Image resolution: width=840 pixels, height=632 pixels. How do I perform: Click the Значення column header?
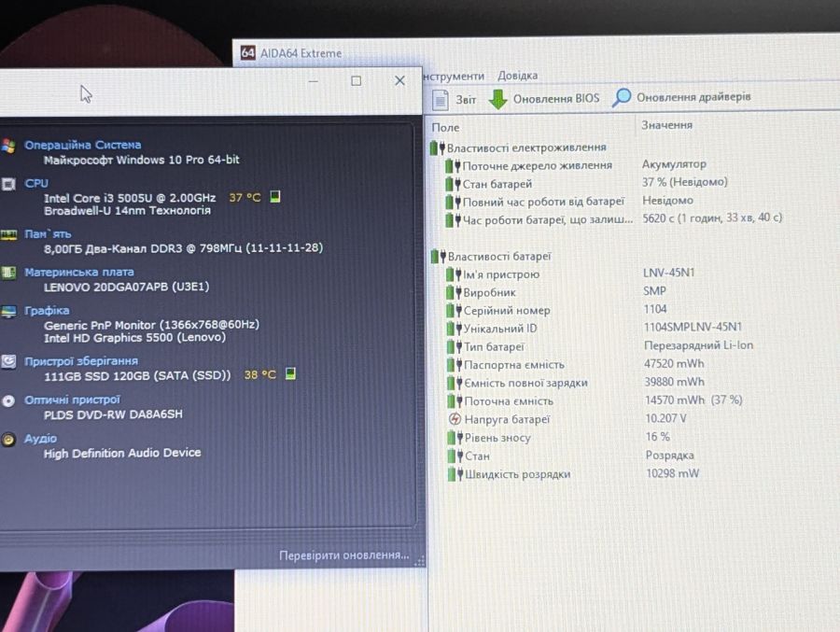click(667, 125)
